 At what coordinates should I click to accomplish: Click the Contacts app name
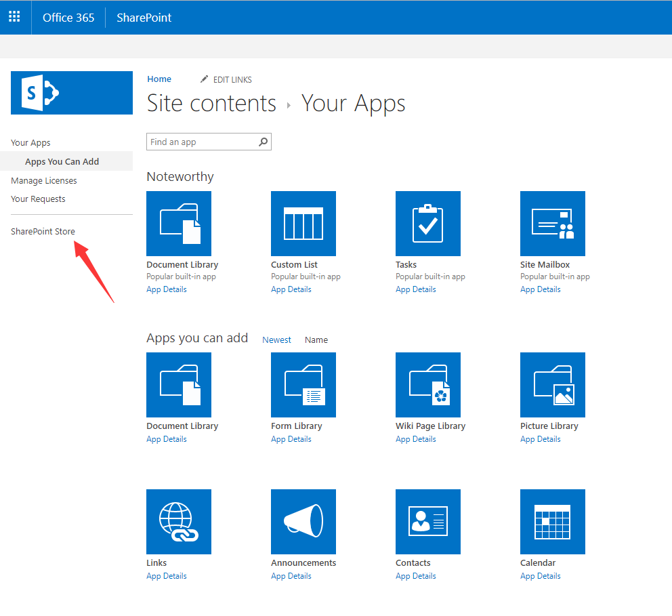tap(413, 562)
